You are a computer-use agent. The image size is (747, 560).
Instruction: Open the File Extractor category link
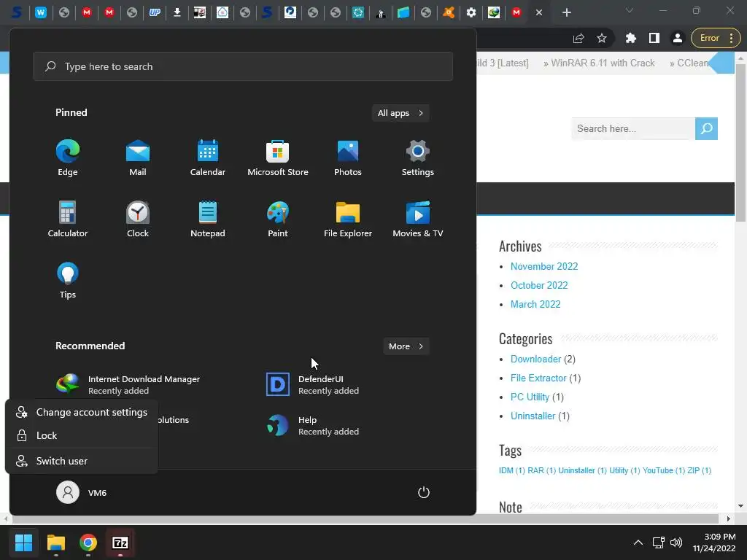(x=538, y=378)
